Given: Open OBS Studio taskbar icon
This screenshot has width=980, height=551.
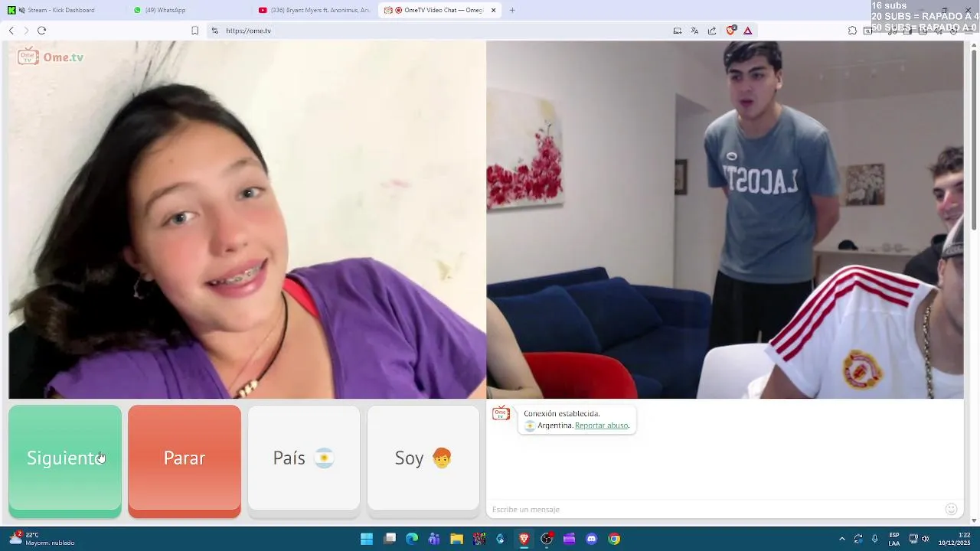Looking at the screenshot, I should (x=547, y=539).
